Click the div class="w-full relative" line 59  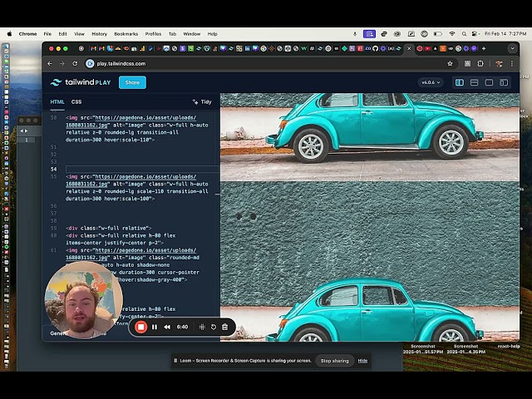point(108,228)
